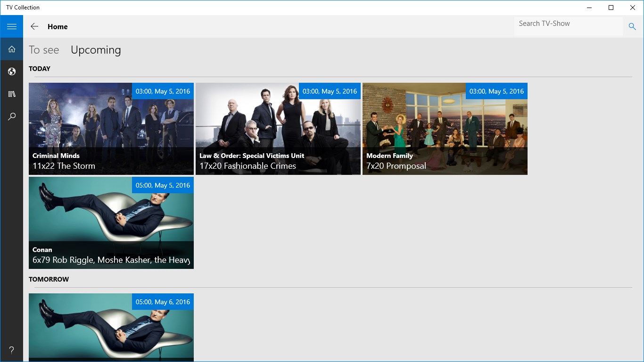This screenshot has width=644, height=362.
Task: Click the back arrow button
Action: tap(34, 26)
